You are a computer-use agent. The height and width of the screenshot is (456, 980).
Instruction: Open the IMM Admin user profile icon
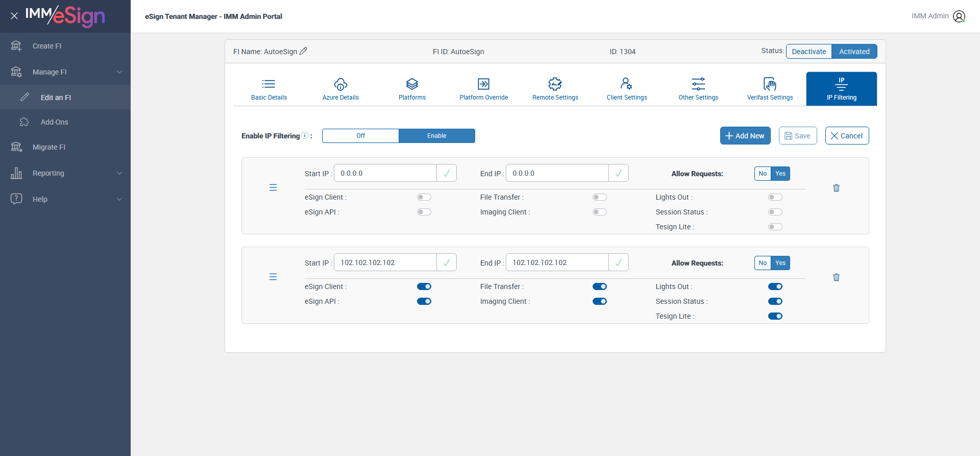pyautogui.click(x=959, y=16)
